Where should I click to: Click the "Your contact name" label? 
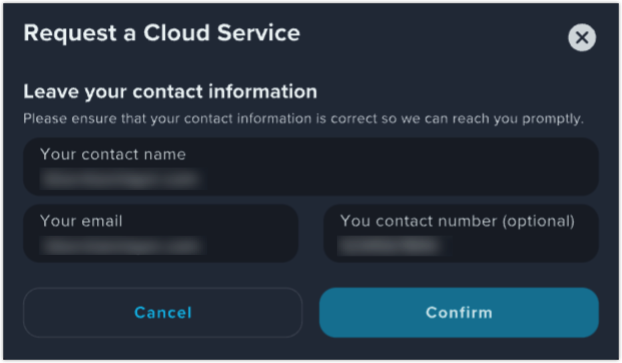point(113,154)
